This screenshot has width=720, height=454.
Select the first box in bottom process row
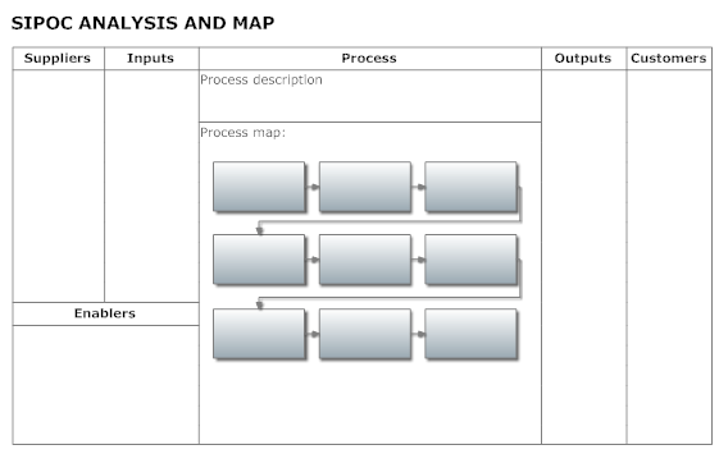(x=259, y=333)
